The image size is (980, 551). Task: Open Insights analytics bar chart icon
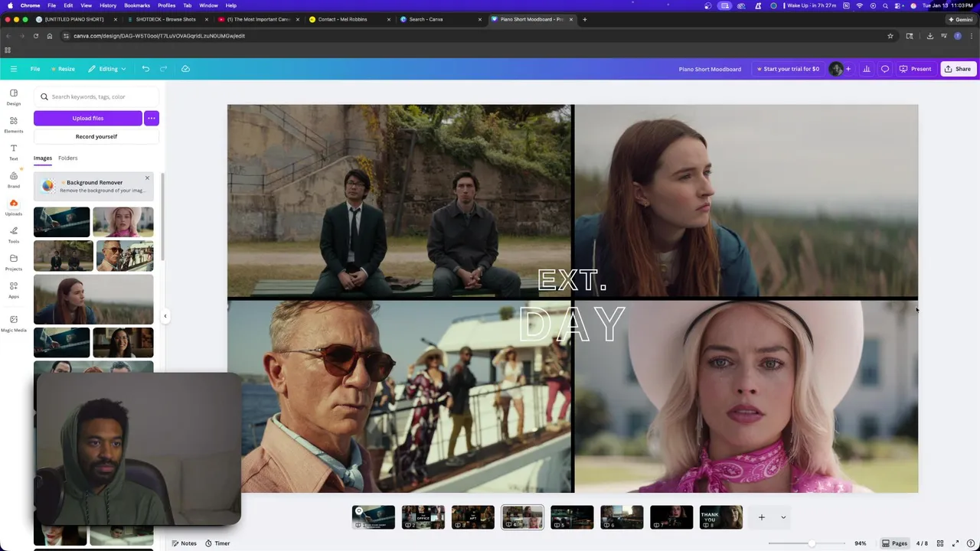[x=867, y=69]
